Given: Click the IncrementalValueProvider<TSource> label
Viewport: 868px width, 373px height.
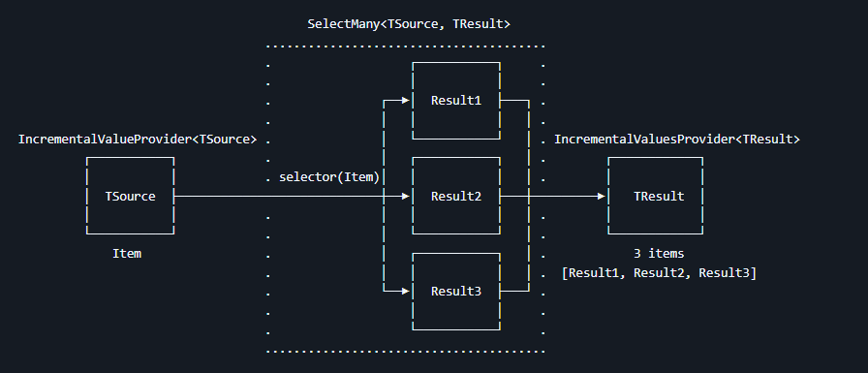Looking at the screenshot, I should click(138, 139).
